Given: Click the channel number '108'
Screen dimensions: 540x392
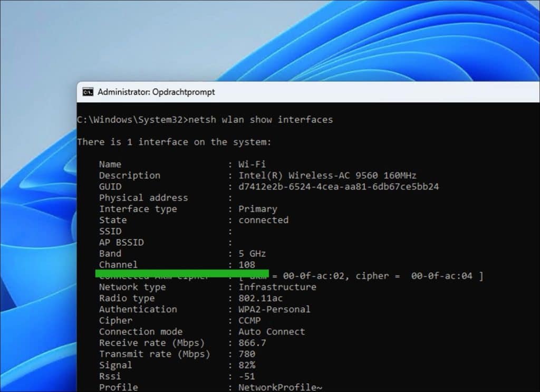Looking at the screenshot, I should tap(247, 265).
